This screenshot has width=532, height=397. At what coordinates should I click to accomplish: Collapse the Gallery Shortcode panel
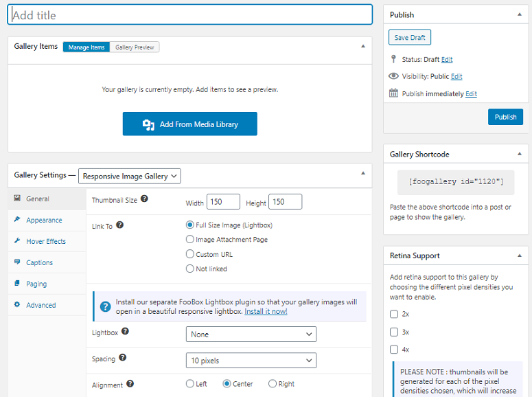[518, 155]
